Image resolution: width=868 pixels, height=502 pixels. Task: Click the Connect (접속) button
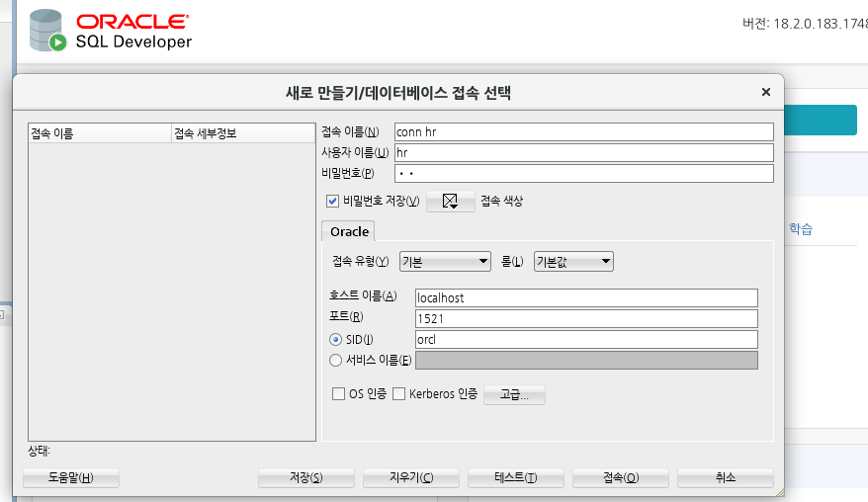[x=621, y=477]
